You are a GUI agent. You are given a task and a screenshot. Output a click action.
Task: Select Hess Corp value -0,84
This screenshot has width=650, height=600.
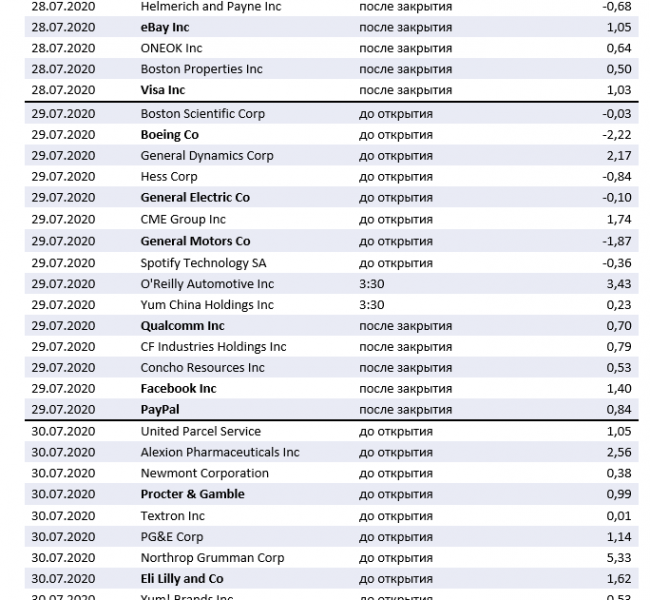(617, 177)
